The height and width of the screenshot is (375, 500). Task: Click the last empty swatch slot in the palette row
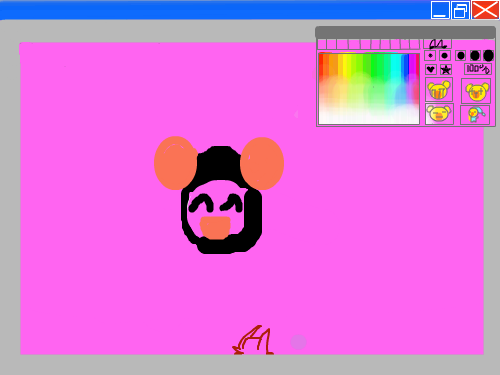[x=415, y=44]
